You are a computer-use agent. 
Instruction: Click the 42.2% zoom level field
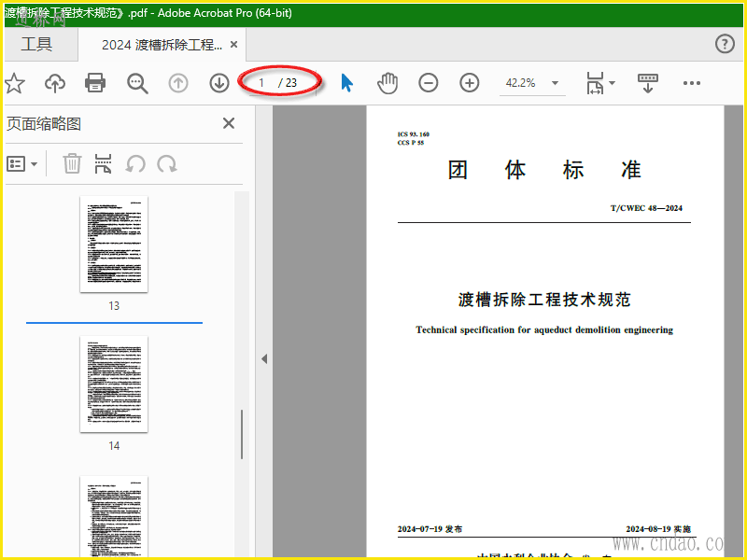(521, 83)
